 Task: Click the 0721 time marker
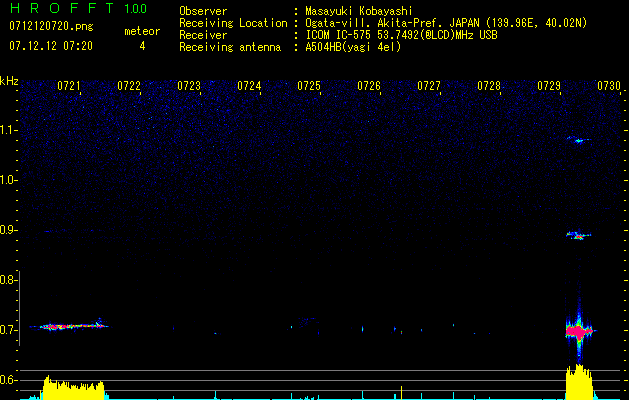tap(69, 85)
